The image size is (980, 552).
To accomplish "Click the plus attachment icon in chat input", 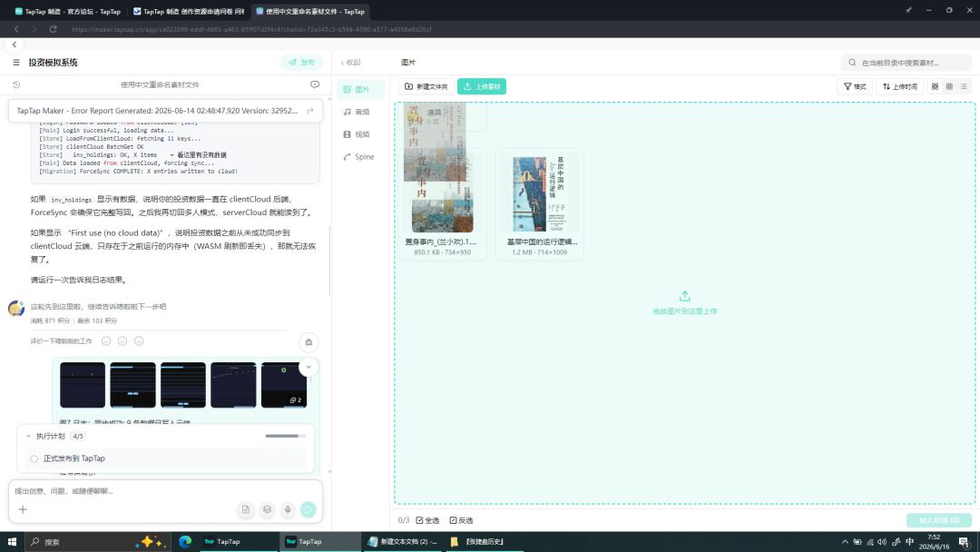I will pyautogui.click(x=23, y=509).
